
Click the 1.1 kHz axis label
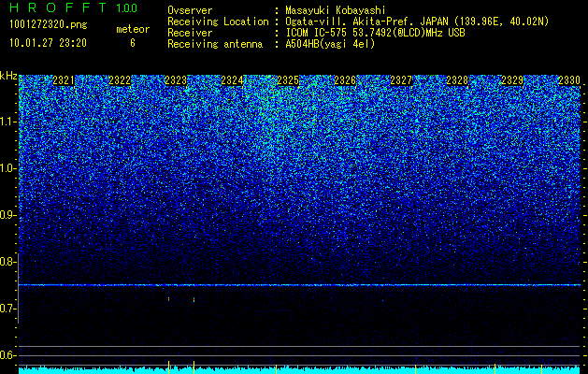[x=7, y=122]
